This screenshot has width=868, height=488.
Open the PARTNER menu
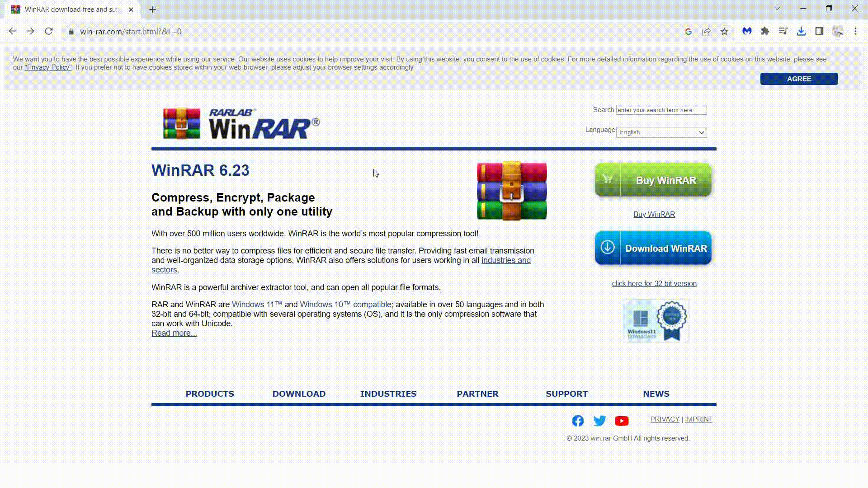(477, 394)
